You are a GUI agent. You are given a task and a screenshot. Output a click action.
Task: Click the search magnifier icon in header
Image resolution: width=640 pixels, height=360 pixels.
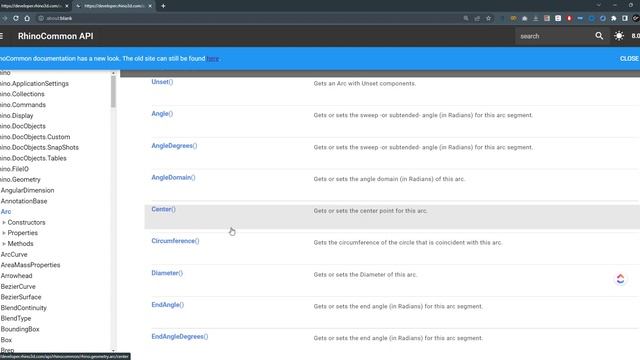599,36
